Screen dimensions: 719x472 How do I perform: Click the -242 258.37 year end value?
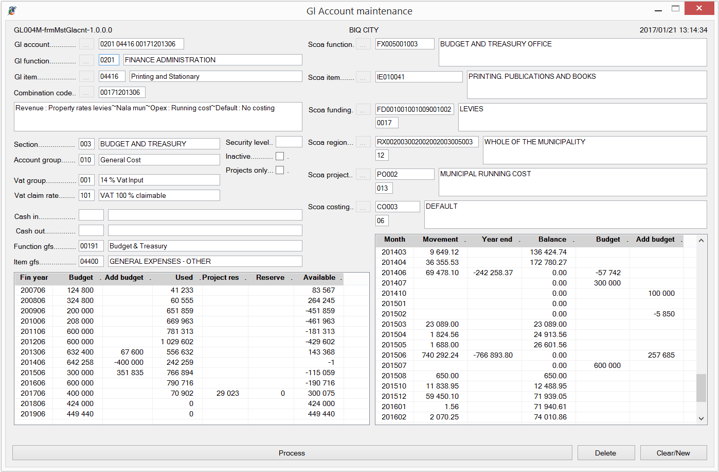click(x=493, y=273)
